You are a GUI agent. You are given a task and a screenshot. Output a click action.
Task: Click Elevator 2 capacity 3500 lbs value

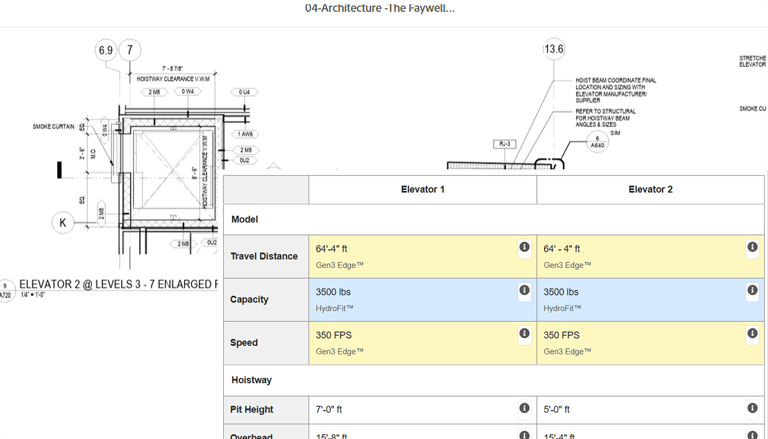click(561, 292)
